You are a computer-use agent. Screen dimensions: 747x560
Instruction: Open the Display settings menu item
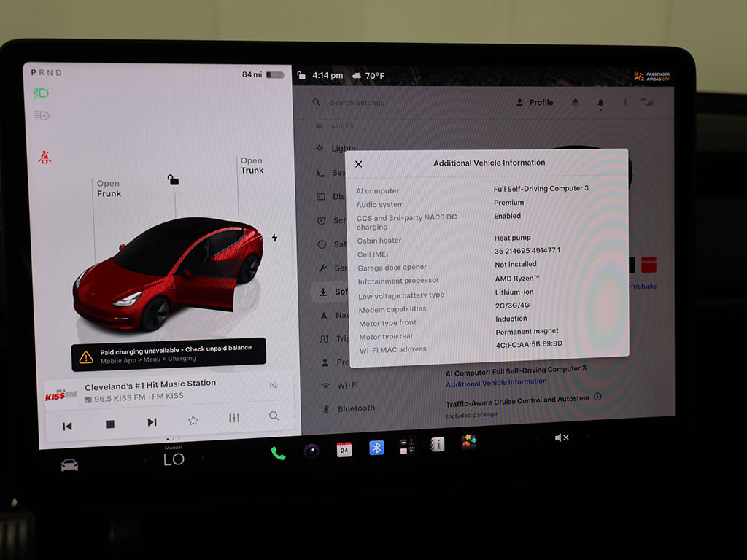(331, 197)
